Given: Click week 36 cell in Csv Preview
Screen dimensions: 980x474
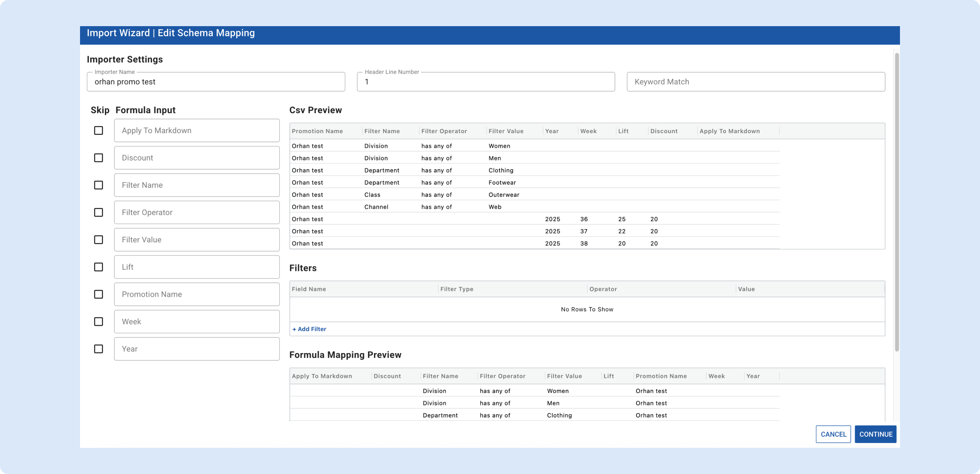Looking at the screenshot, I should point(584,219).
